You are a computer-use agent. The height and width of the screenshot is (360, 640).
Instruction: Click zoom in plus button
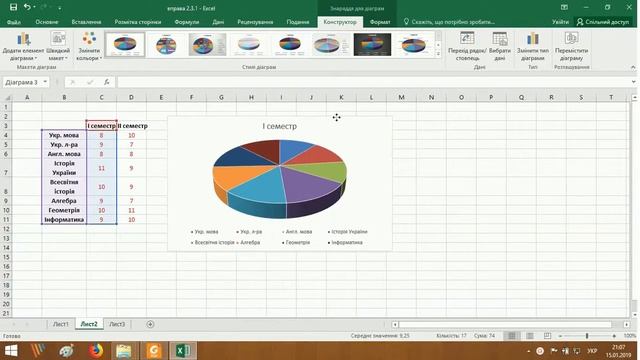pos(614,336)
